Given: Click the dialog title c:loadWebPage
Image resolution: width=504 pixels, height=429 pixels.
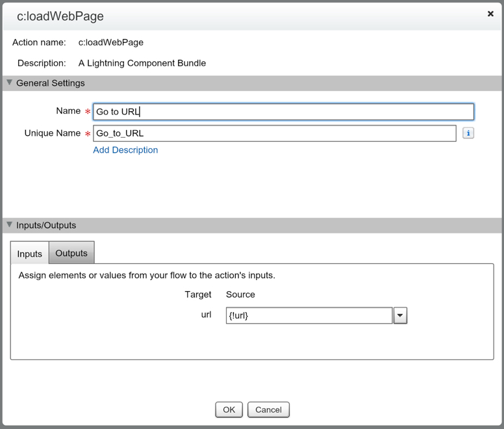Looking at the screenshot, I should (x=60, y=16).
